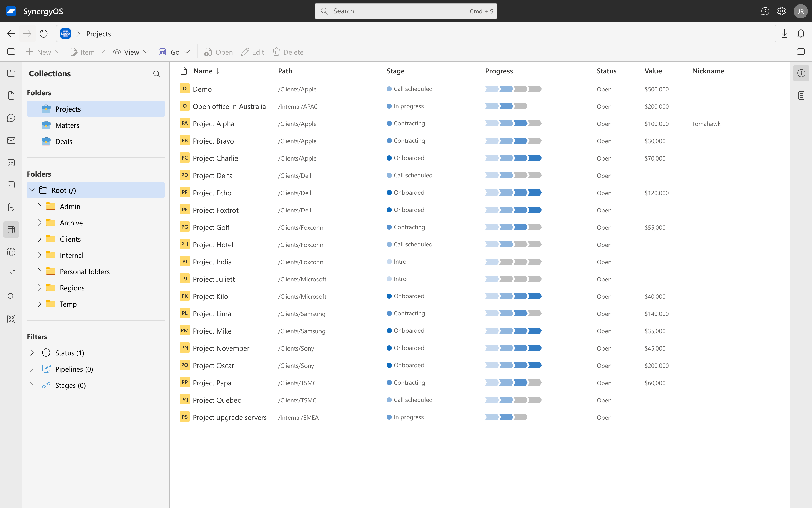Open the folders icon in left rail
The image size is (812, 508).
[11, 73]
